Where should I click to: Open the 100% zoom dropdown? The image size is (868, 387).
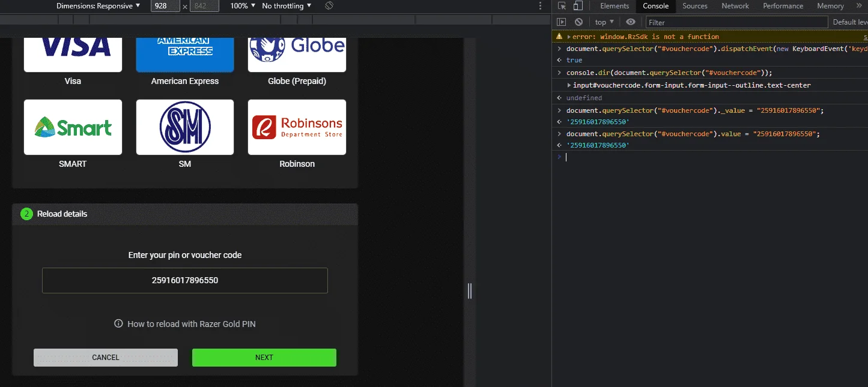tap(243, 6)
